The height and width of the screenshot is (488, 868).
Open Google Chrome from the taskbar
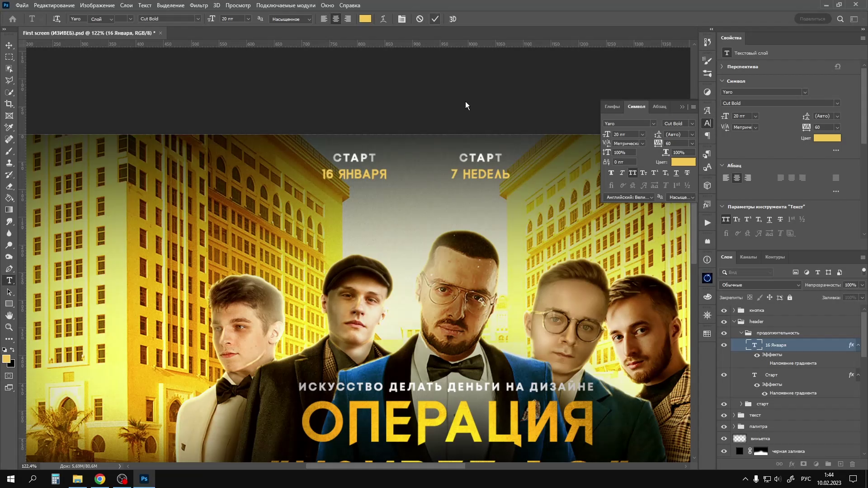(100, 479)
